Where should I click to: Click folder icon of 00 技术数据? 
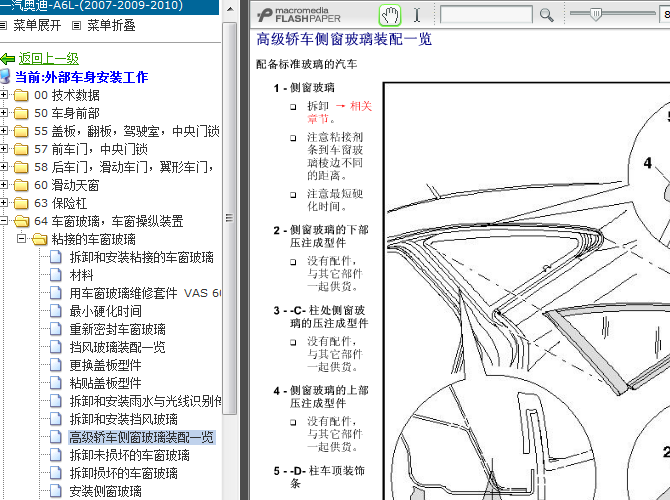[21, 95]
